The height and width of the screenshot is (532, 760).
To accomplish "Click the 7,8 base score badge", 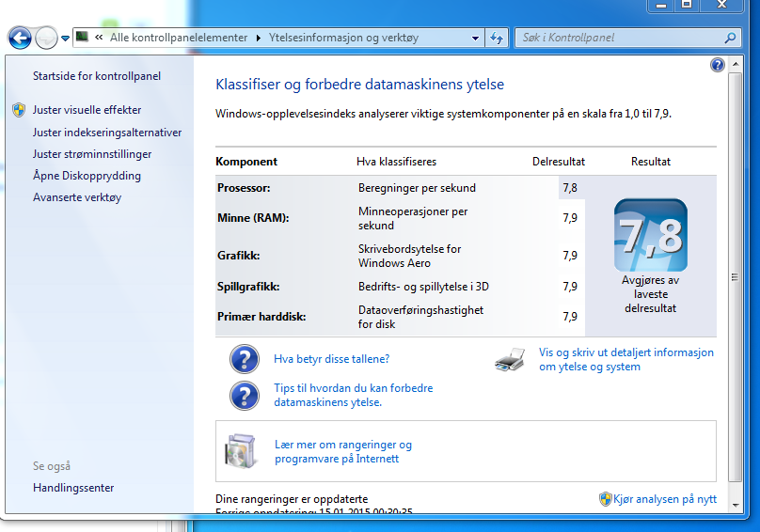I will pyautogui.click(x=651, y=235).
